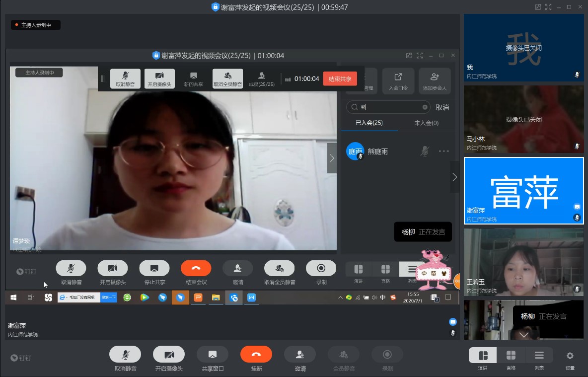The width and height of the screenshot is (588, 377).
Task: Toggle 熊庭雨 microphone icon in member list
Action: click(425, 151)
